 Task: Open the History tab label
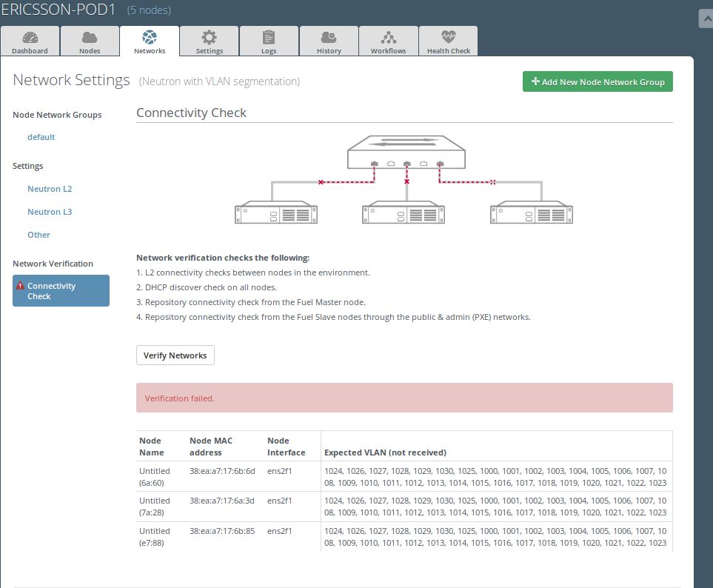click(x=329, y=51)
